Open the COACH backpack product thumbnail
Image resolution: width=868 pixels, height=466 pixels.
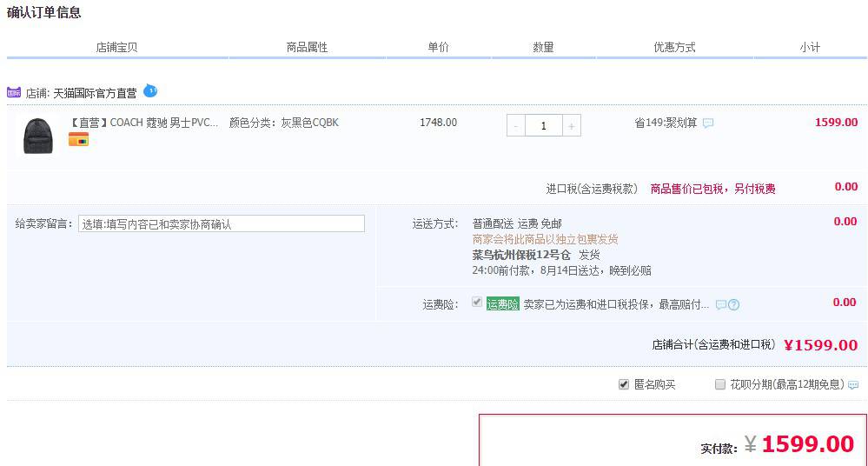point(38,136)
